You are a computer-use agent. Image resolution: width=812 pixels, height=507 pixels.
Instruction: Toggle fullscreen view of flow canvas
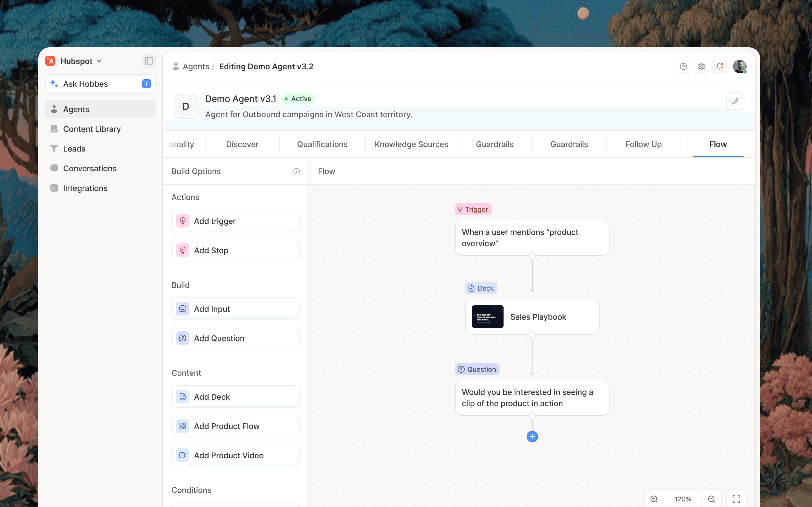(x=736, y=499)
